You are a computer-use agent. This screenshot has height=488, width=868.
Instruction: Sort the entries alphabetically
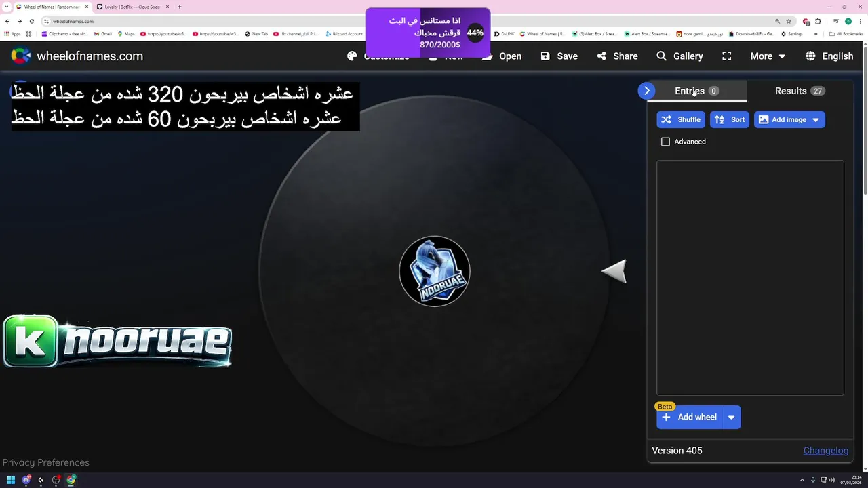(730, 120)
